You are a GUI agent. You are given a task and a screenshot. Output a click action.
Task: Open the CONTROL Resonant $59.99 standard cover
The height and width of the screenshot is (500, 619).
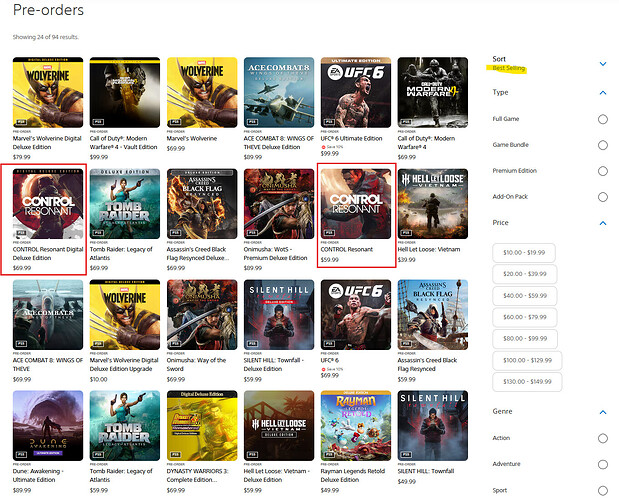(x=356, y=204)
